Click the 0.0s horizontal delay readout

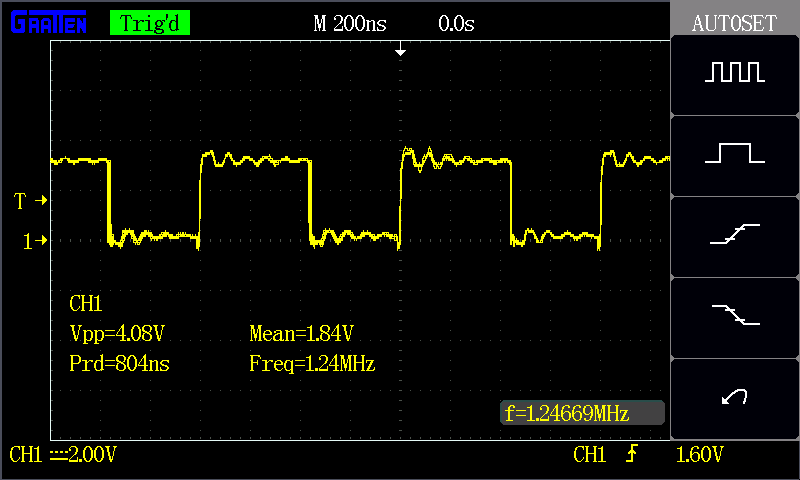(456, 23)
